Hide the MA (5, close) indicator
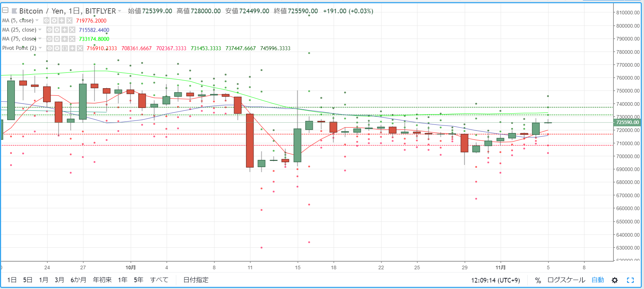This screenshot has width=644, height=289. point(46,20)
